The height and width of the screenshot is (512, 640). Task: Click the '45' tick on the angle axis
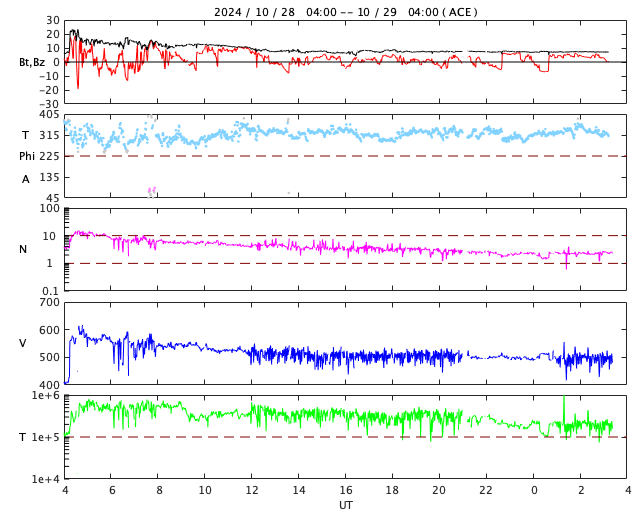(x=53, y=198)
